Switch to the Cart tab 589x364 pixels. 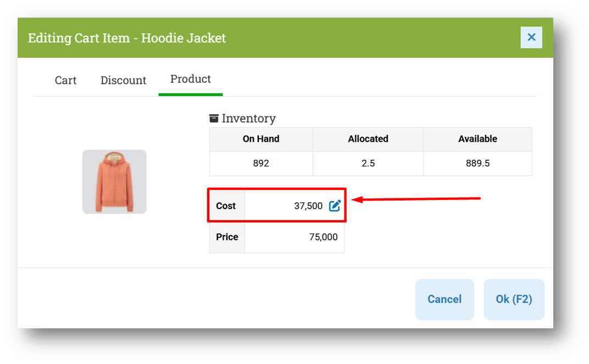coord(65,80)
